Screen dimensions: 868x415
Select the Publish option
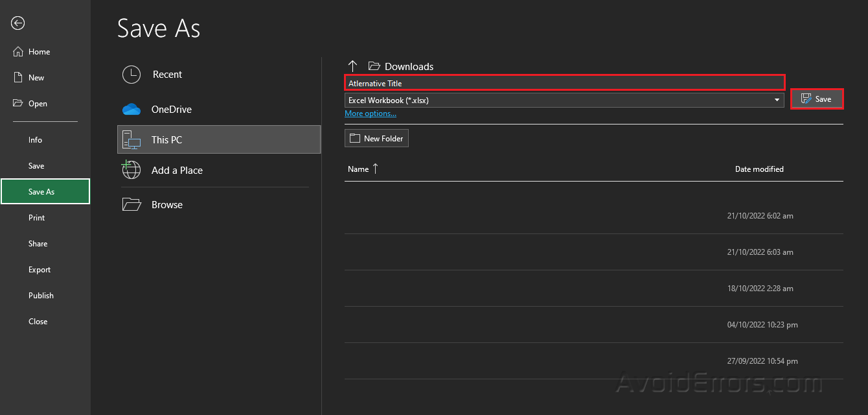(x=41, y=295)
